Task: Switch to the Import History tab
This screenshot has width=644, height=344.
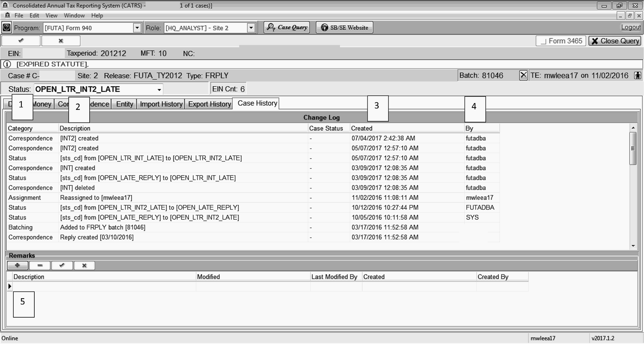Action: [161, 104]
